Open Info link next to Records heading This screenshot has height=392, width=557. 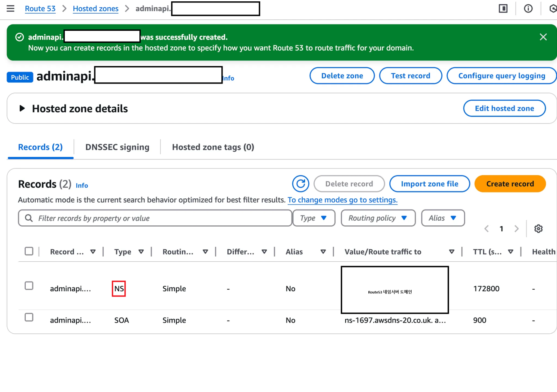coord(82,186)
